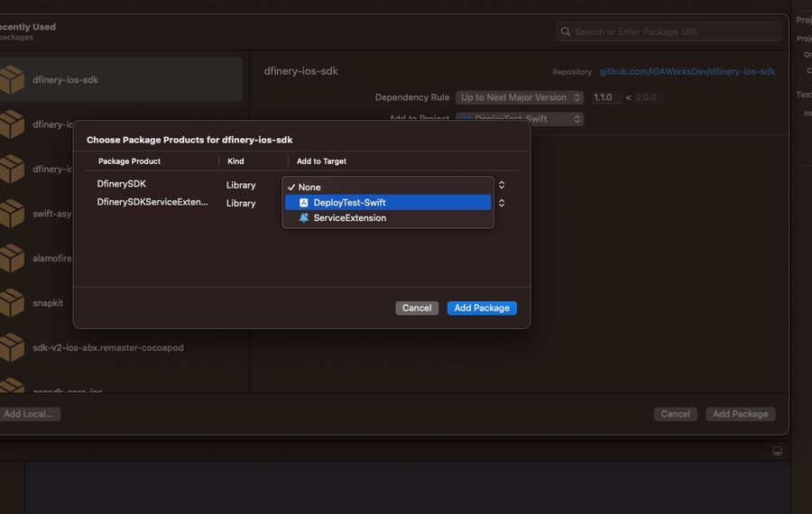The height and width of the screenshot is (514, 812).
Task: Click the alamofire package box icon
Action: point(12,258)
